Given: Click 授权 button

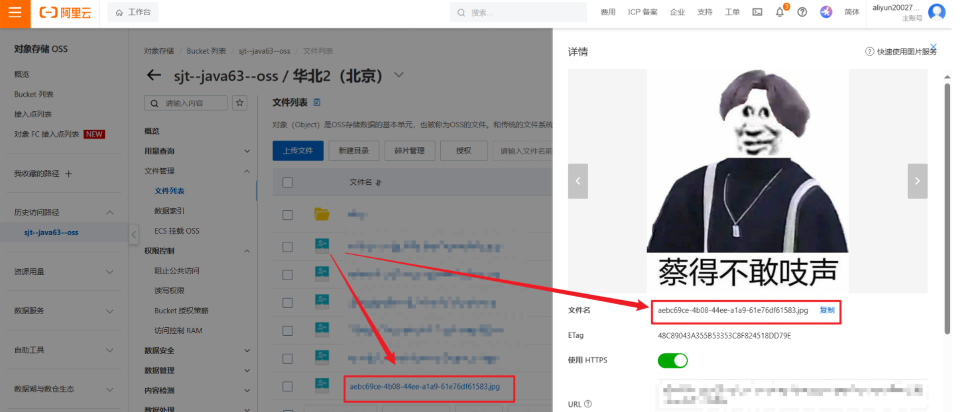Looking at the screenshot, I should 463,150.
